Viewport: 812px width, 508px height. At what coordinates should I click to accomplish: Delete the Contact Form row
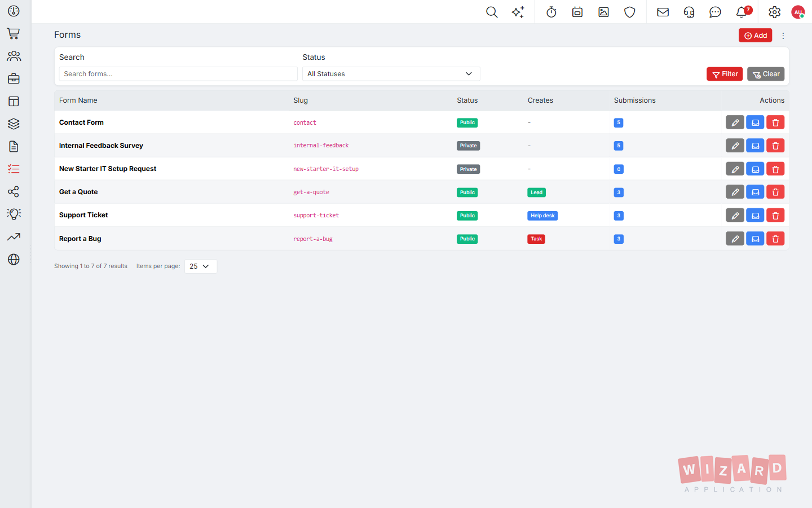click(775, 122)
